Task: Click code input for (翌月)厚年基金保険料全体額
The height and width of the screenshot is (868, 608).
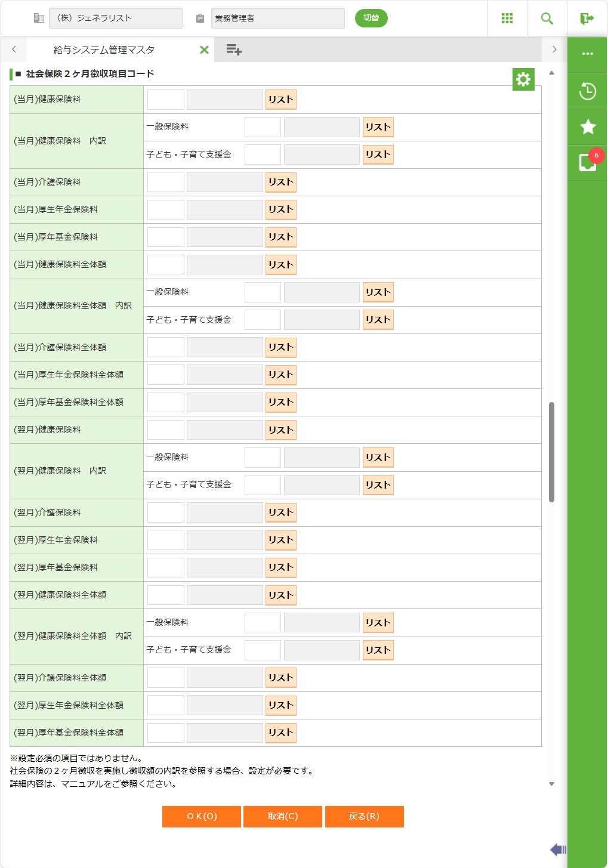Action: tap(166, 733)
